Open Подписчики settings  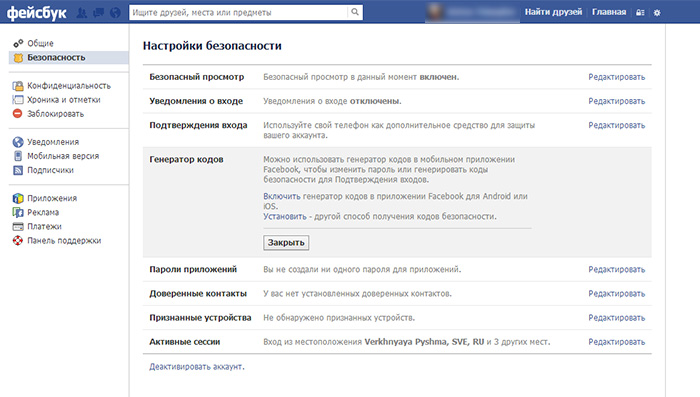(x=50, y=170)
